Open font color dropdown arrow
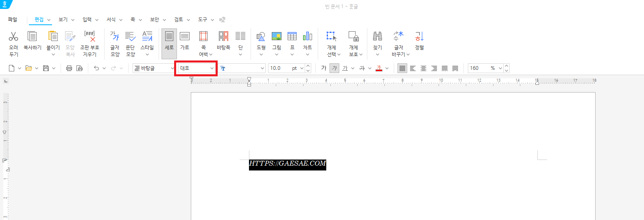The width and height of the screenshot is (644, 220). tap(387, 68)
